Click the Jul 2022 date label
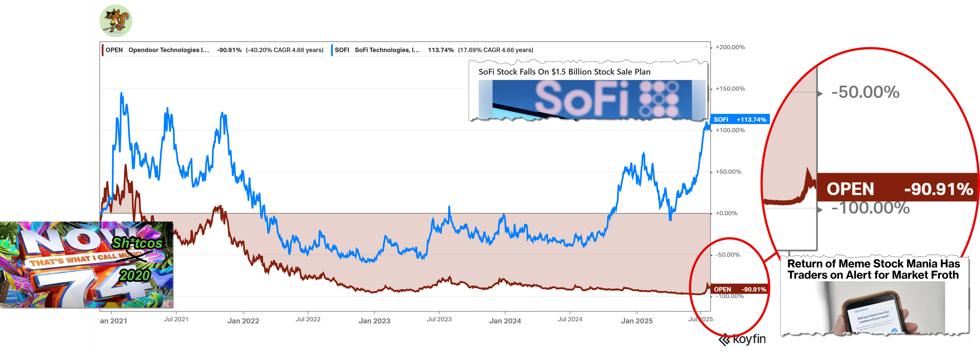Viewport: 980px width, 351px height. [x=308, y=319]
